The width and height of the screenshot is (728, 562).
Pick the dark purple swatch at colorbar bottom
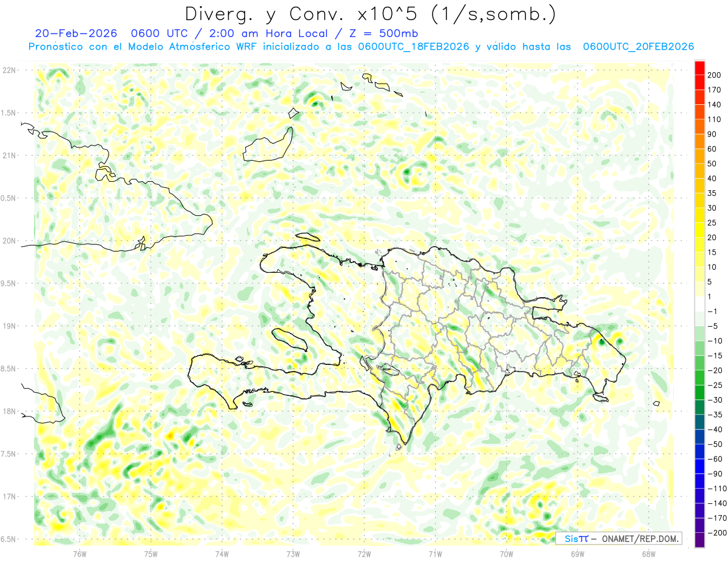699,540
